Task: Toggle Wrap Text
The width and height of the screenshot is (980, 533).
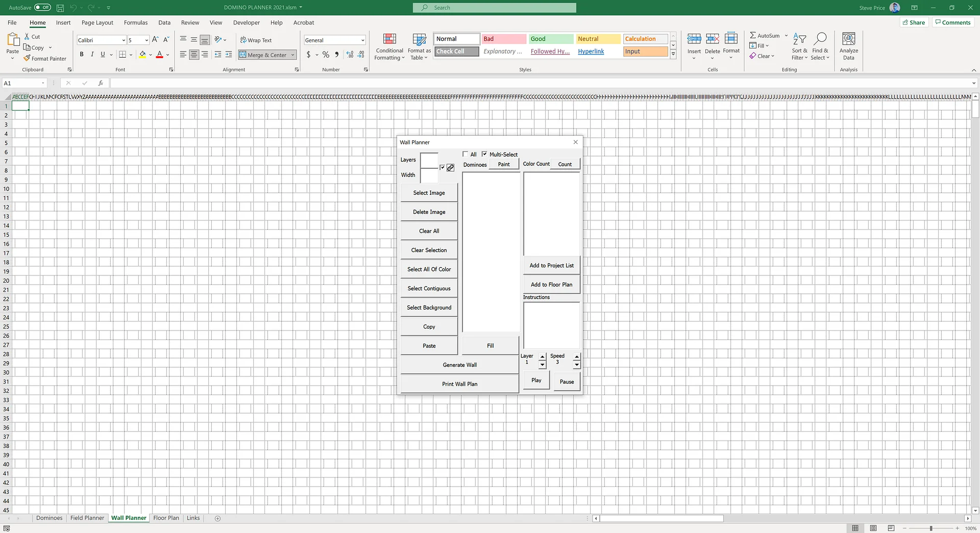Action: pyautogui.click(x=256, y=40)
